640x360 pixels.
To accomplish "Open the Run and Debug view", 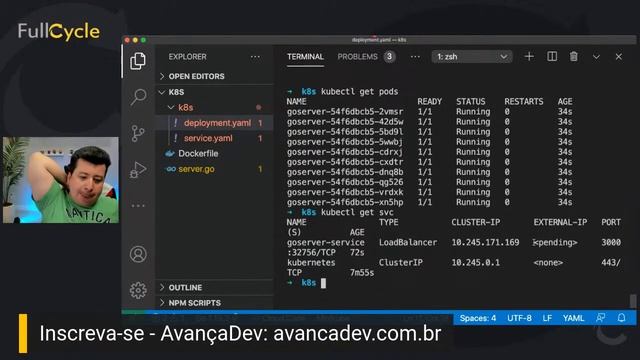I will [138, 169].
